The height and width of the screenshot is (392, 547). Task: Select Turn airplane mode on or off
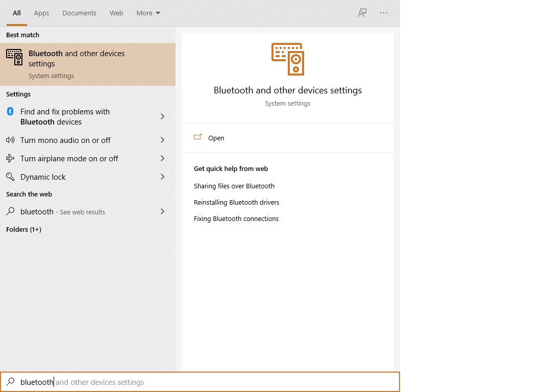(x=88, y=158)
